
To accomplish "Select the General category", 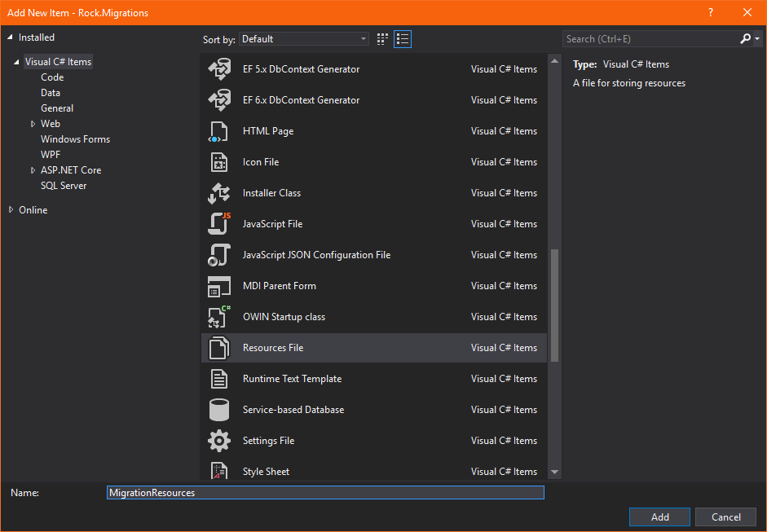I will (57, 108).
